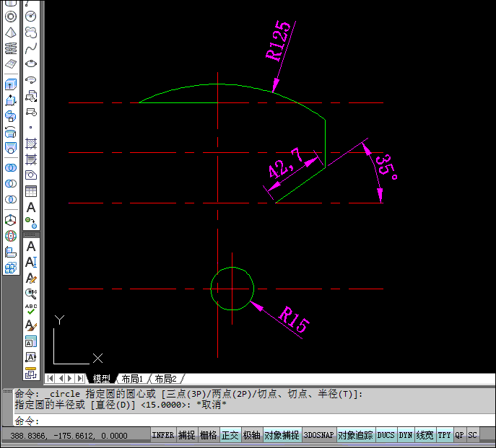Toggle SC selection cycling
This screenshot has width=496, height=448.
473,435
